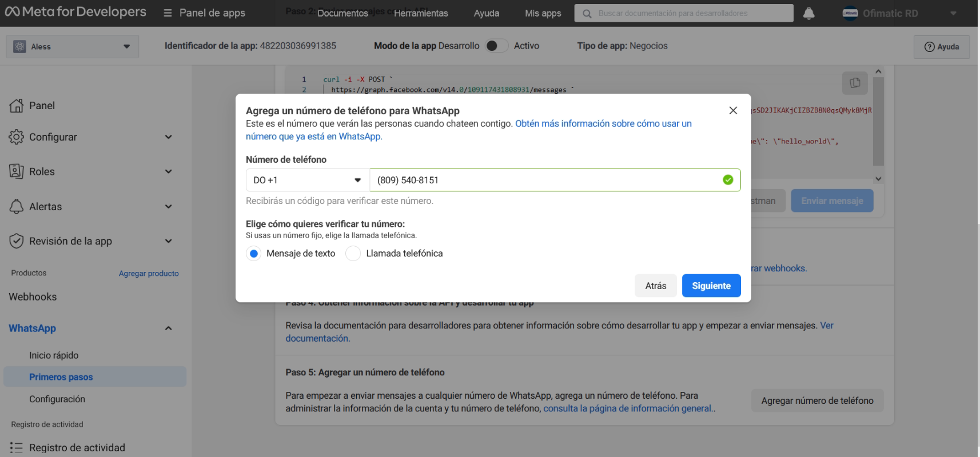
Task: Select Llamada telefónica verification option
Action: [353, 254]
